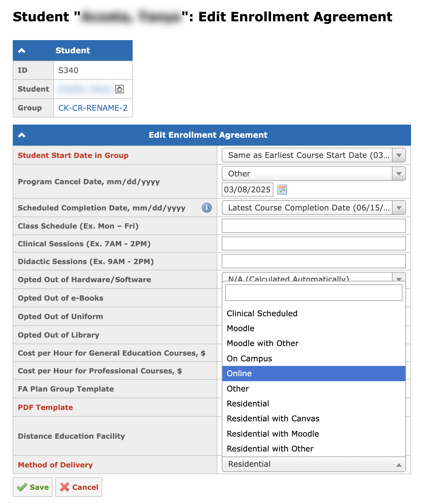This screenshot has height=504, width=427.
Task: Select 'Residential with Canvas' option
Action: pyautogui.click(x=314, y=418)
